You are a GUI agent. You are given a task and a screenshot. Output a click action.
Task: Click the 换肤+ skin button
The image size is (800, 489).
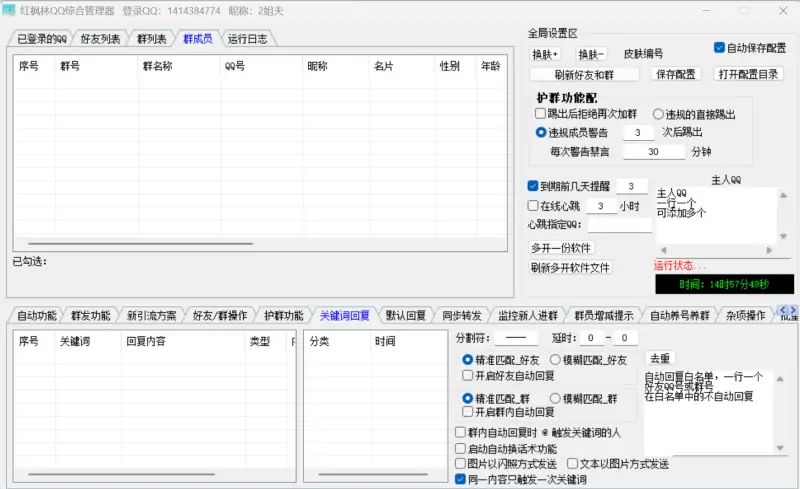click(546, 54)
